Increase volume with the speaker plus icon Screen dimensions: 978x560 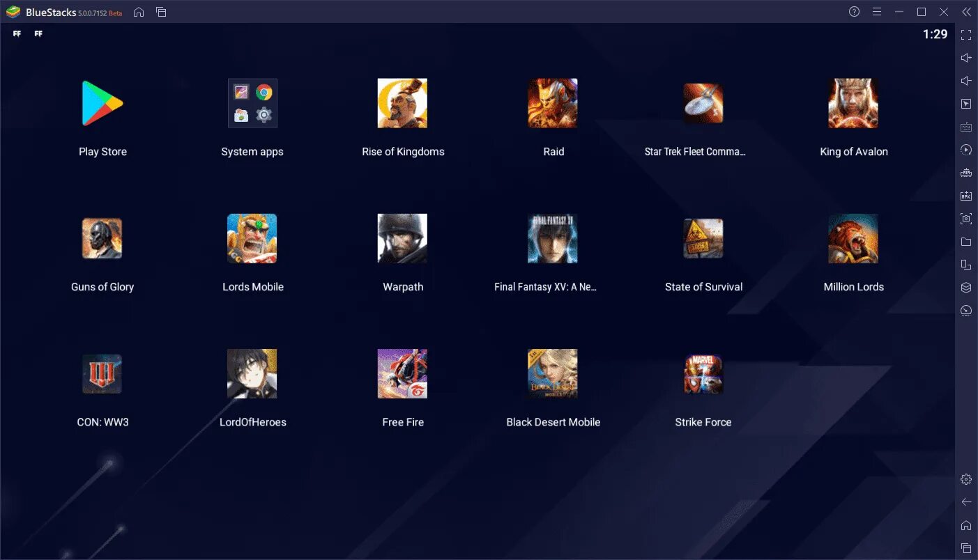(x=966, y=58)
